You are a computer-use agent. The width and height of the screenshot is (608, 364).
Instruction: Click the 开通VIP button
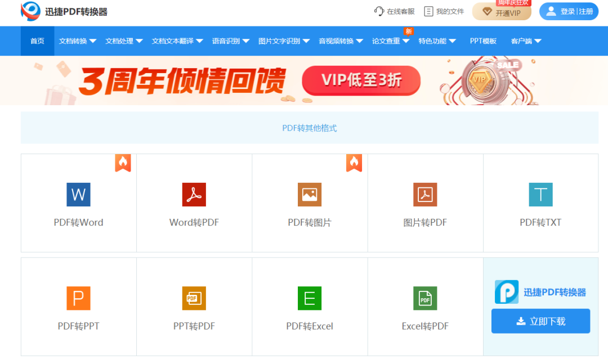[x=502, y=12]
